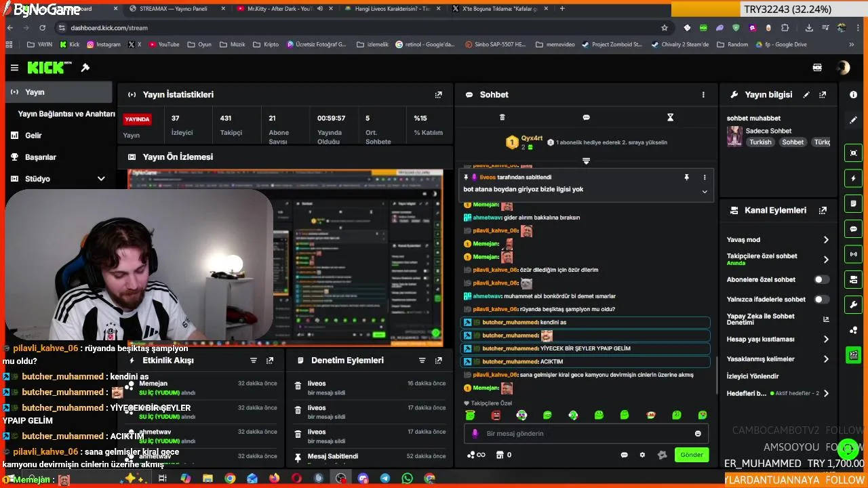Image resolution: width=868 pixels, height=488 pixels.
Task: Pop out the Kanal Eylemleri panel
Action: pyautogui.click(x=823, y=211)
